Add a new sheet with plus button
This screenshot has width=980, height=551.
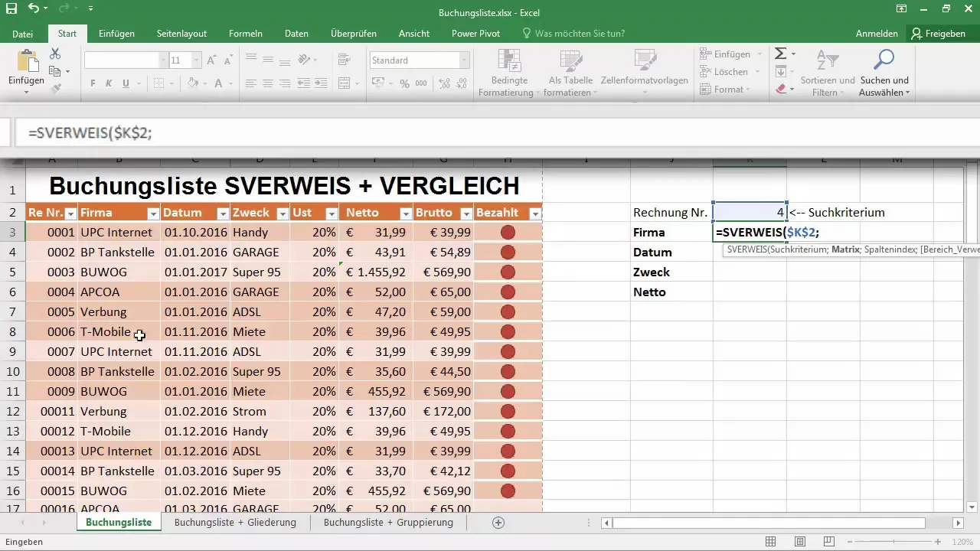click(498, 523)
